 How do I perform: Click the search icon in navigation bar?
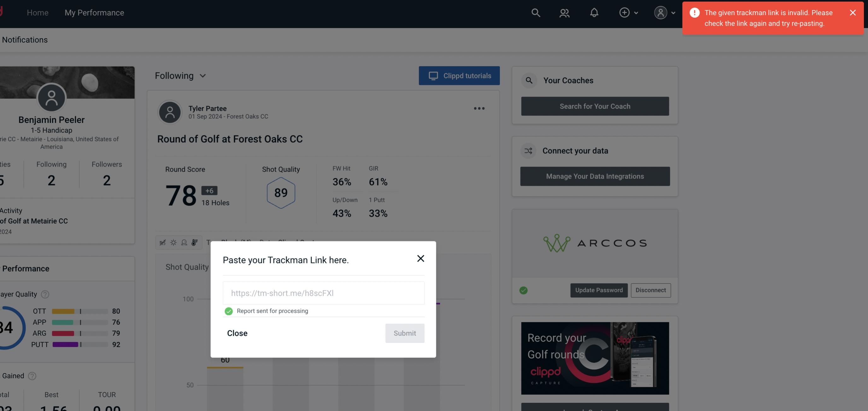(535, 12)
